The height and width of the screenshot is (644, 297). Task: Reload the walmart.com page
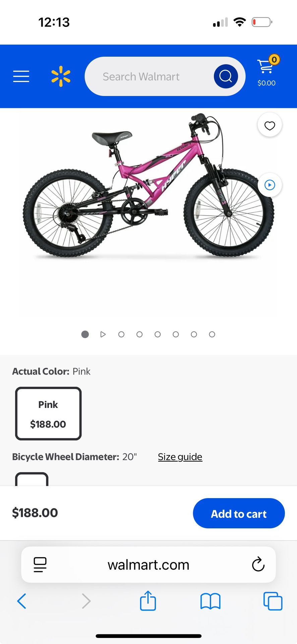(x=258, y=565)
